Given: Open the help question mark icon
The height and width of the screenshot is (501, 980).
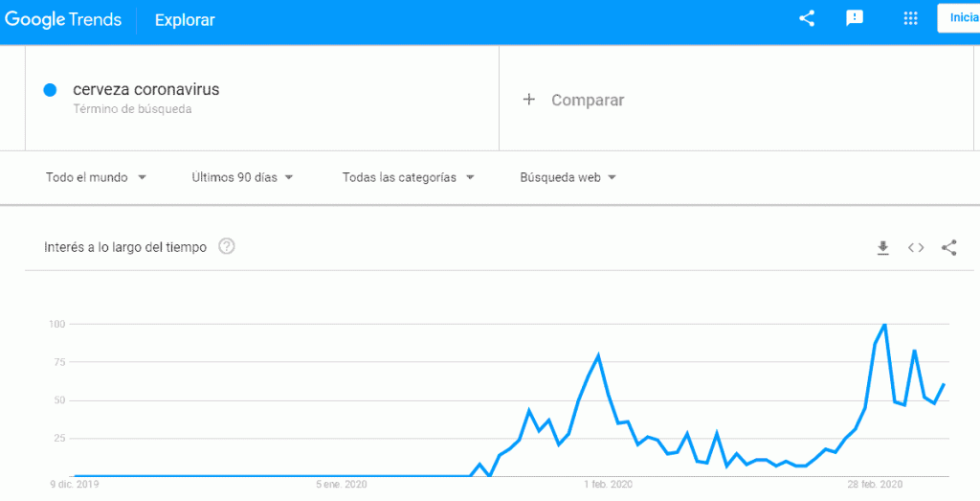Looking at the screenshot, I should [227, 247].
